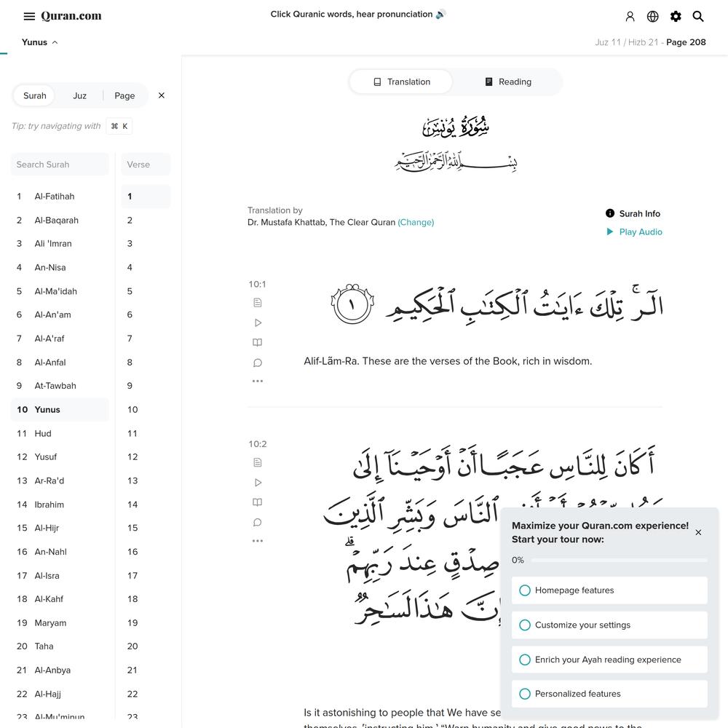Click the Change translation link
The width and height of the screenshot is (728, 728).
tap(416, 222)
